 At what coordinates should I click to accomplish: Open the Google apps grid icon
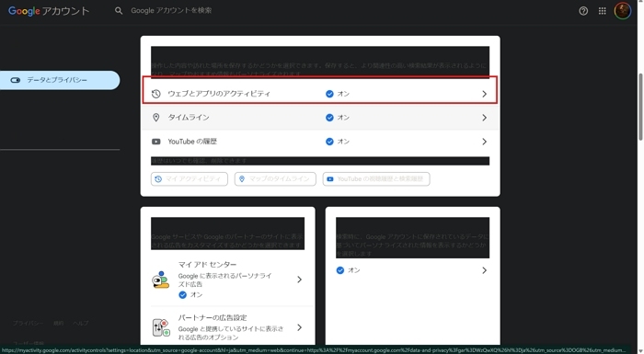tap(602, 11)
